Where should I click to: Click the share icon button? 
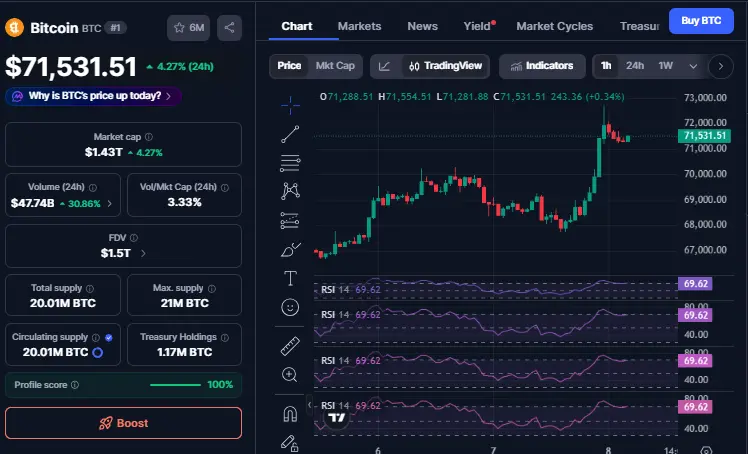tap(229, 28)
